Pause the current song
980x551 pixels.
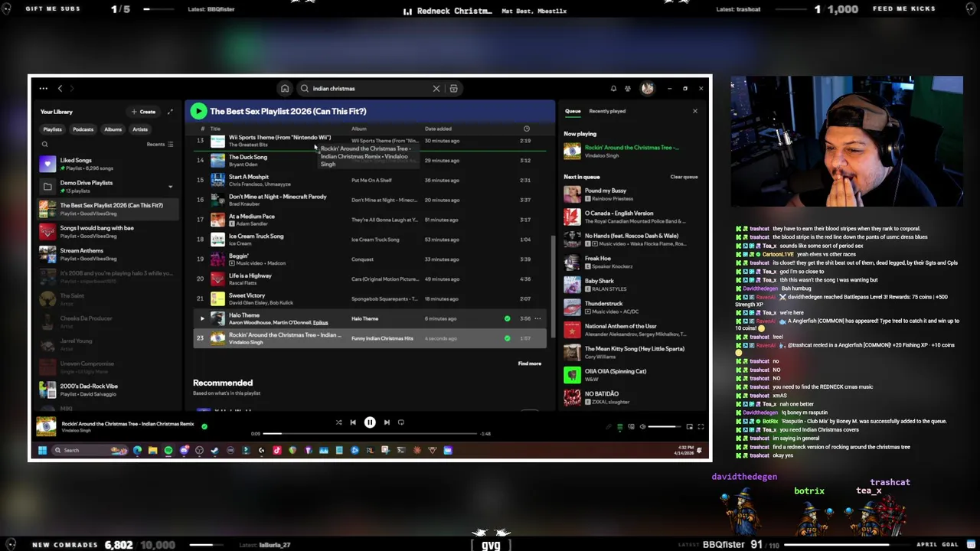(x=370, y=422)
